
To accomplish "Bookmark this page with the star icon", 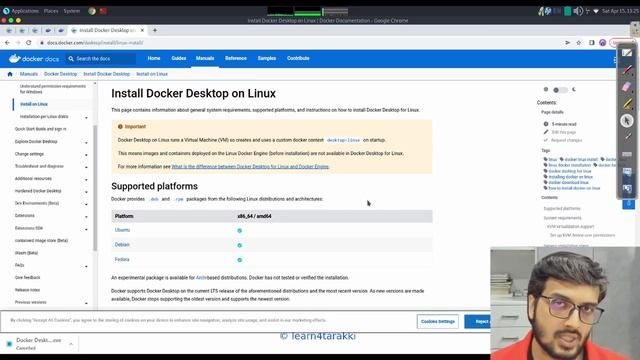I will point(578,42).
